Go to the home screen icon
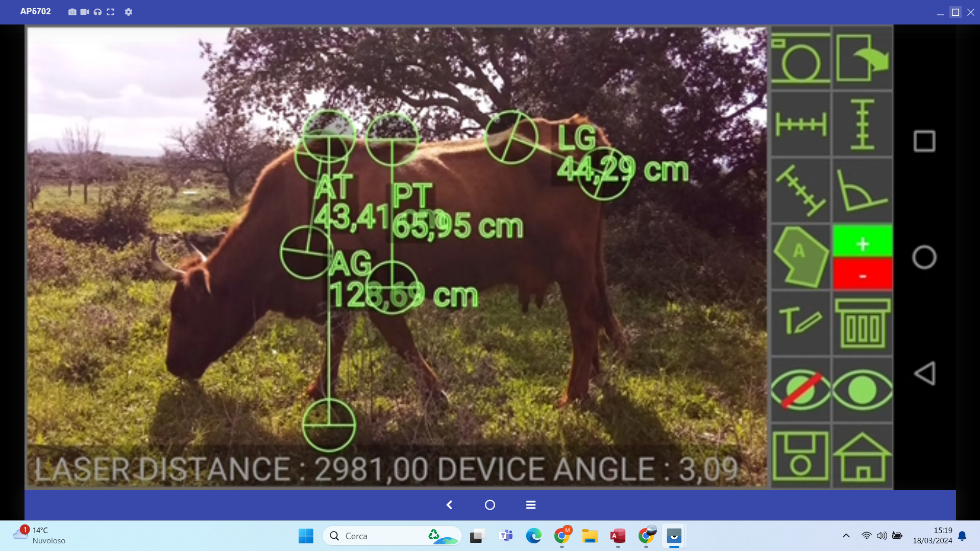This screenshot has height=551, width=980. (x=862, y=456)
